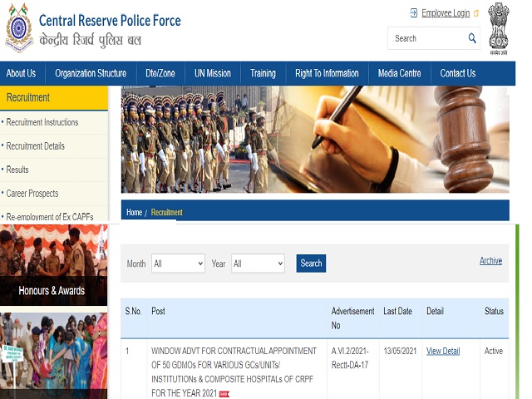This screenshot has width=532, height=399.
Task: Click the parade and gavel banner image
Action: (x=315, y=140)
